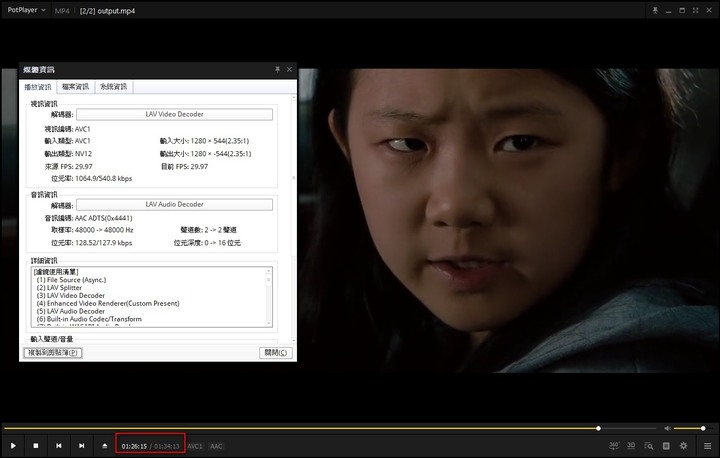Switch to the 檔案資訊 tab
The height and width of the screenshot is (458, 720).
(75, 87)
